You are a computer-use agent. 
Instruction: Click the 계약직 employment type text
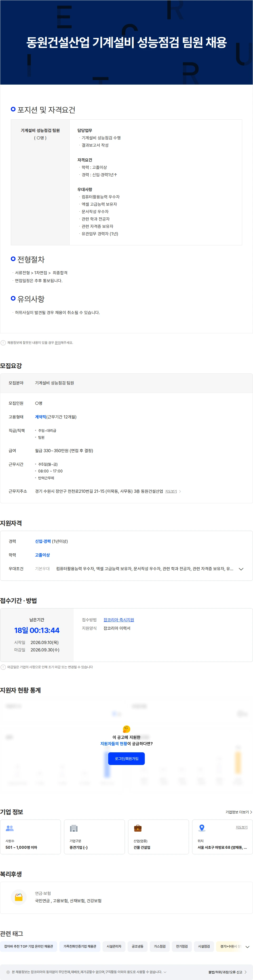click(40, 417)
